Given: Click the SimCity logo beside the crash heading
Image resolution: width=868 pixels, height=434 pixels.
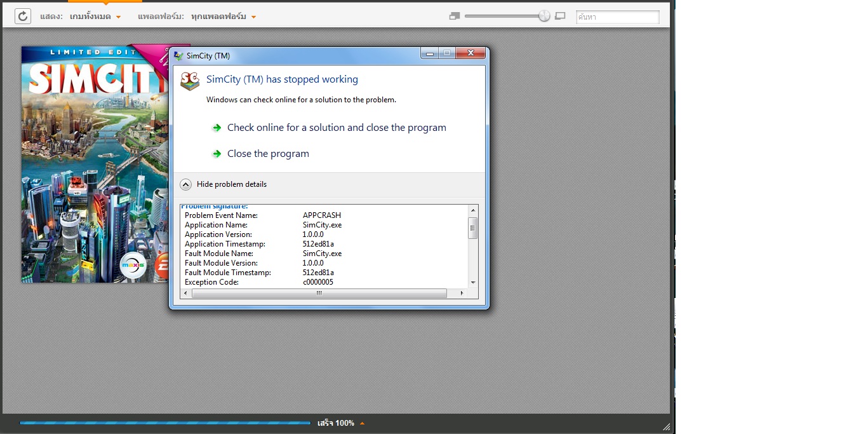Looking at the screenshot, I should pos(190,81).
